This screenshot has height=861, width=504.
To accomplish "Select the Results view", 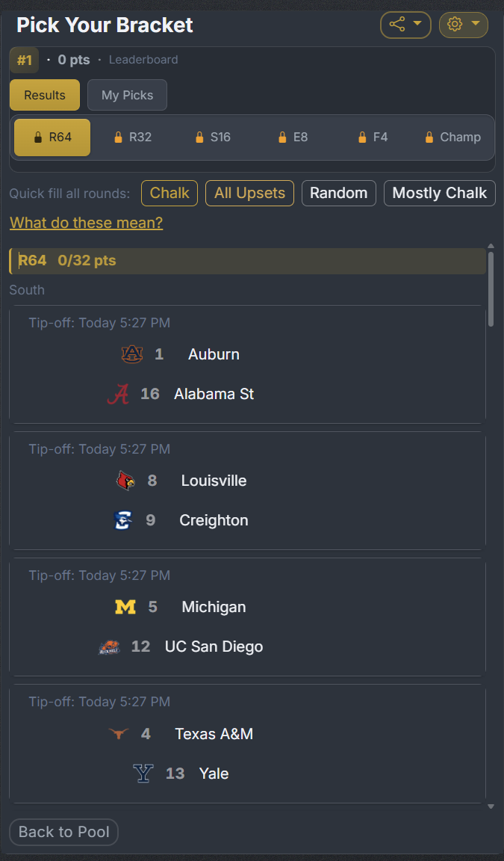I will coord(44,95).
